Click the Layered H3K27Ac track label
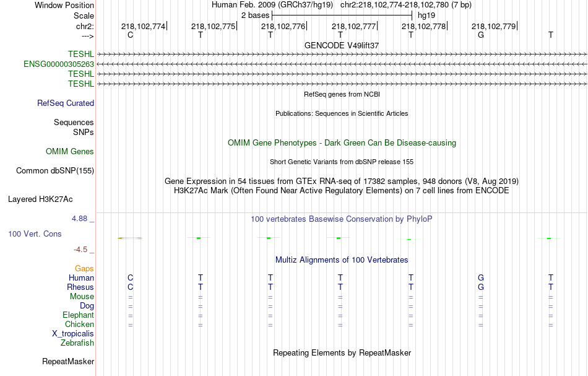588x376 pixels. [40, 199]
